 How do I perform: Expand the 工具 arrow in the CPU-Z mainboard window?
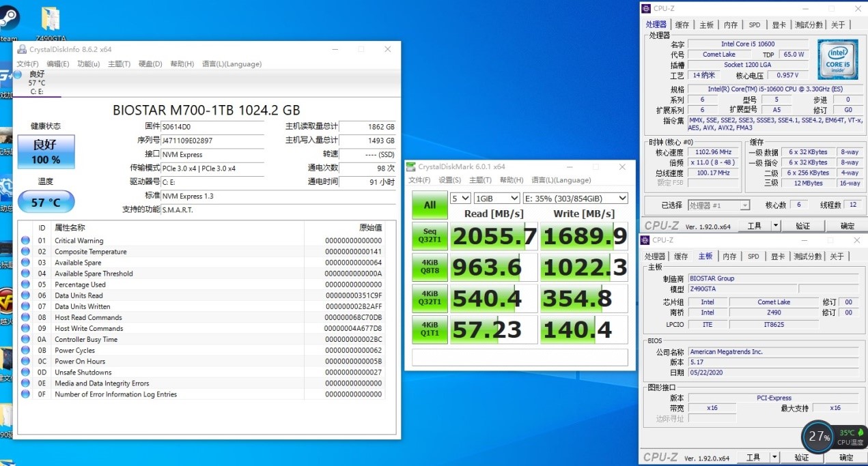775,458
